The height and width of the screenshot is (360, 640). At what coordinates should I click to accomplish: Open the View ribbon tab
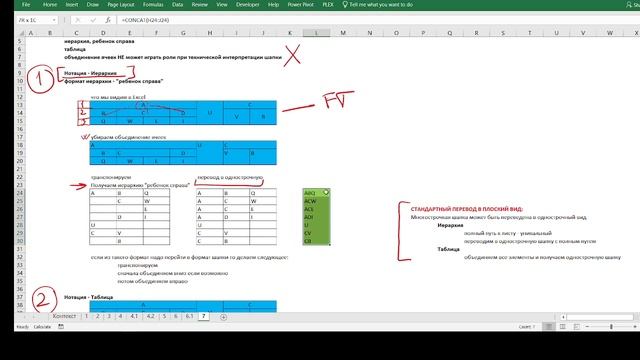pos(222,4)
